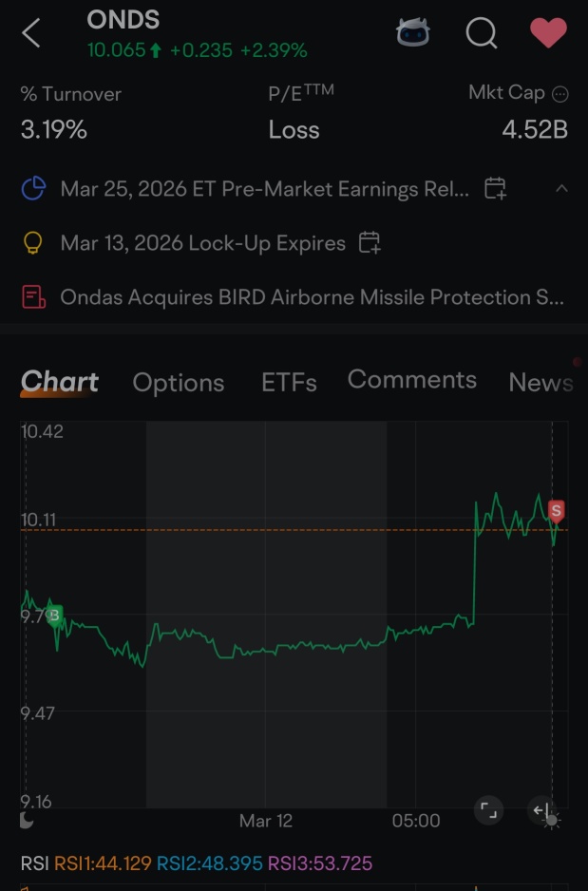The height and width of the screenshot is (891, 588).
Task: Open the News tab
Action: tap(541, 383)
